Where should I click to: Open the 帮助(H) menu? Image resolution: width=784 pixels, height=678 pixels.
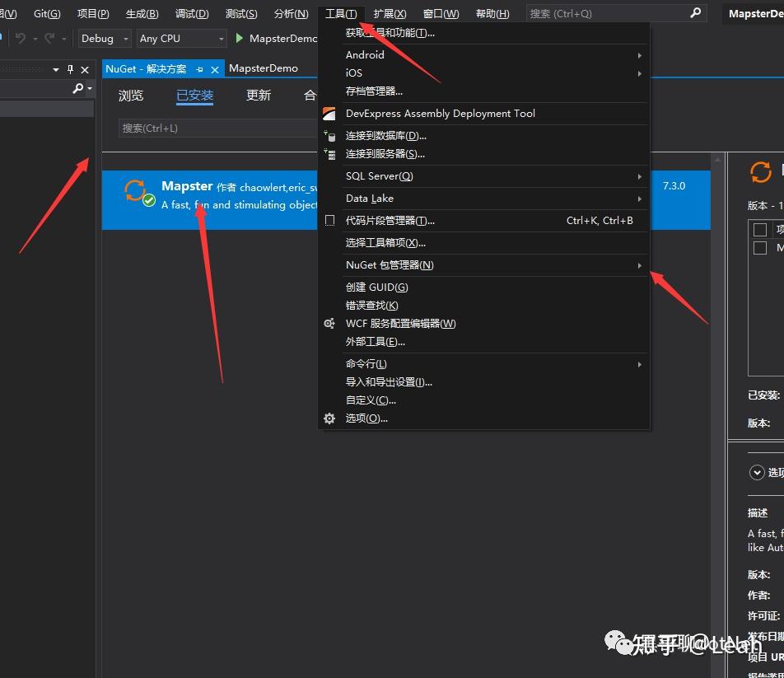[x=493, y=13]
